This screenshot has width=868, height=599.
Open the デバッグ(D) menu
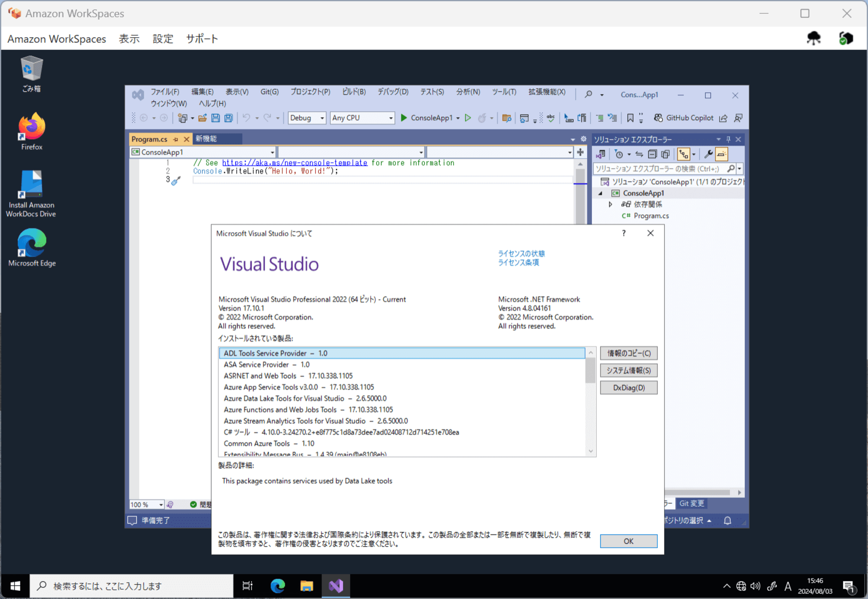(393, 92)
